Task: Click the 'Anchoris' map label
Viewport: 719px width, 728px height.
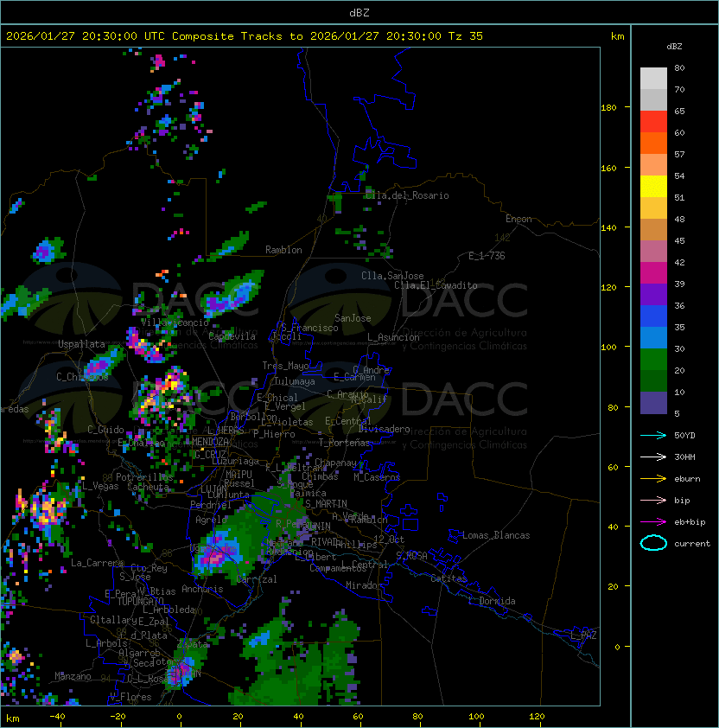Action: click(202, 589)
